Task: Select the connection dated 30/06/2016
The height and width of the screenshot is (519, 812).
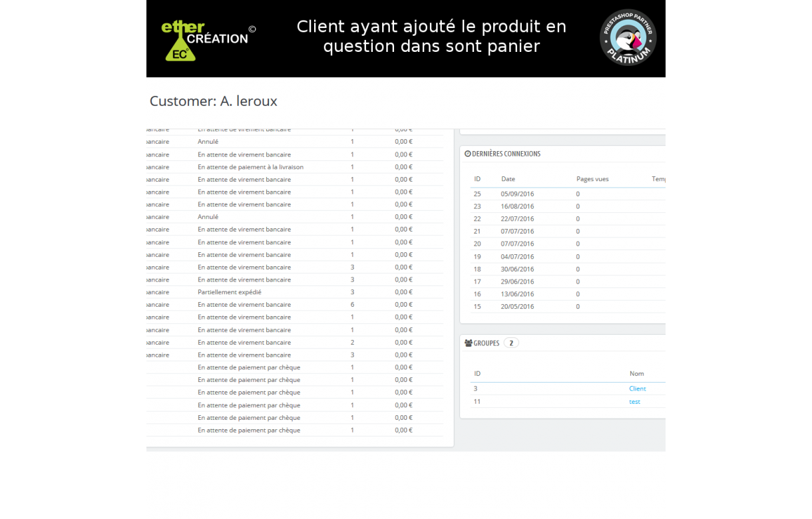Action: [517, 269]
